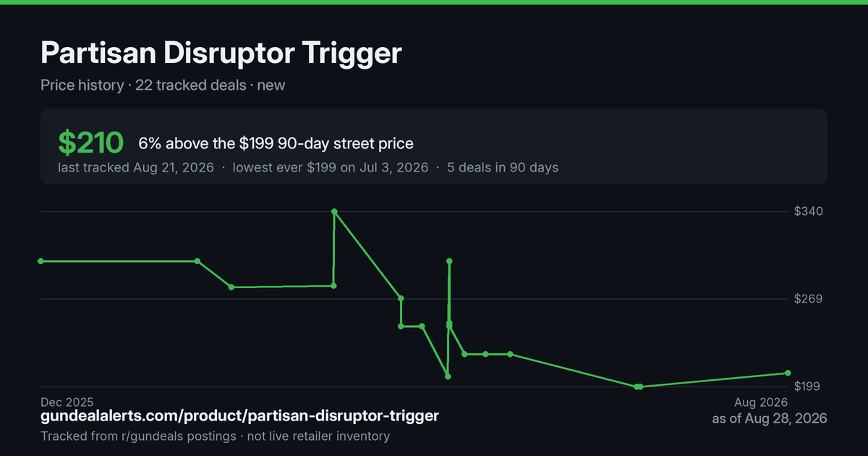Click 'Price history · 22 tracked deals' subtitle
The image size is (868, 456).
(x=142, y=85)
